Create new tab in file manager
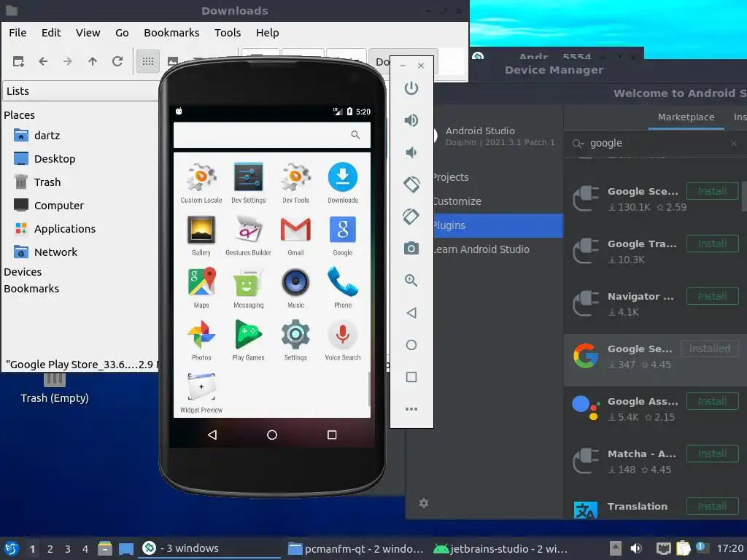Viewport: 747px width, 560px height. click(18, 61)
